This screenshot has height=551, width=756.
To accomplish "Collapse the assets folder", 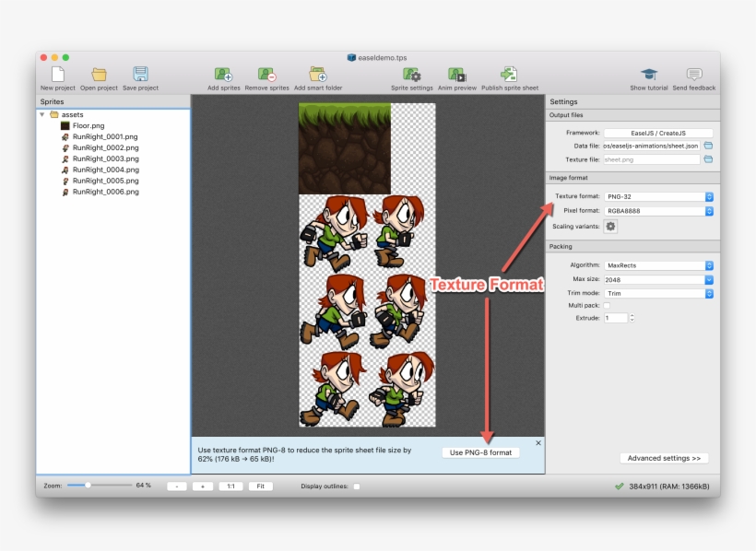I will [x=41, y=114].
